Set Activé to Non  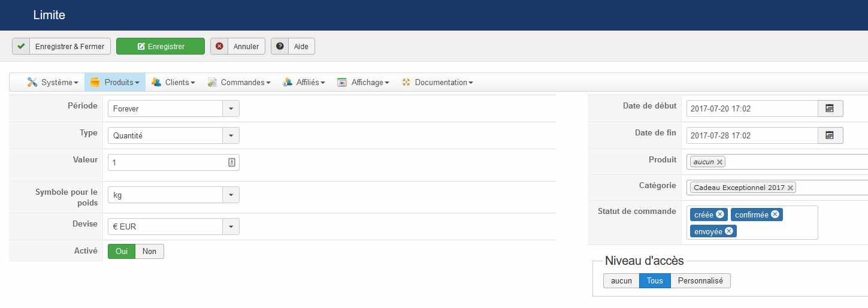[x=150, y=251]
